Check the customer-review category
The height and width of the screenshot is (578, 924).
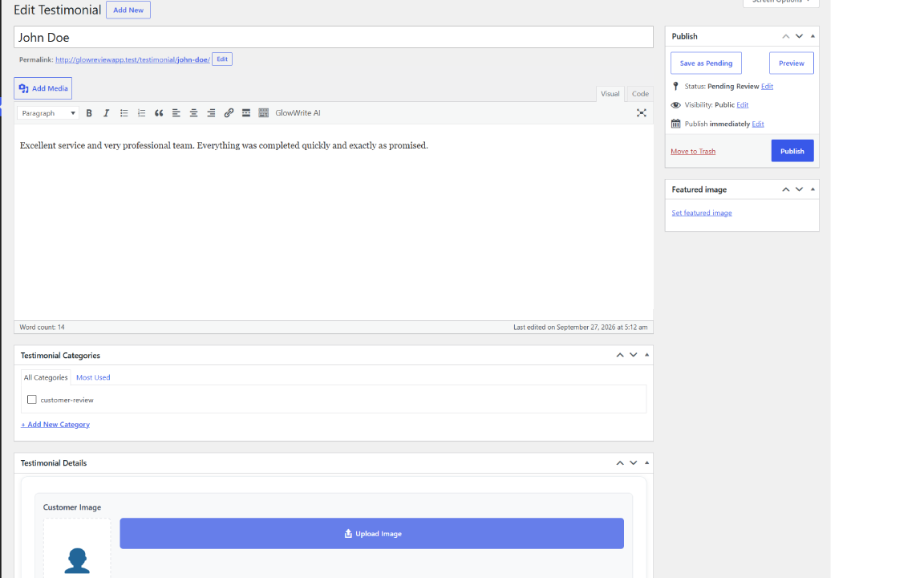click(x=32, y=400)
